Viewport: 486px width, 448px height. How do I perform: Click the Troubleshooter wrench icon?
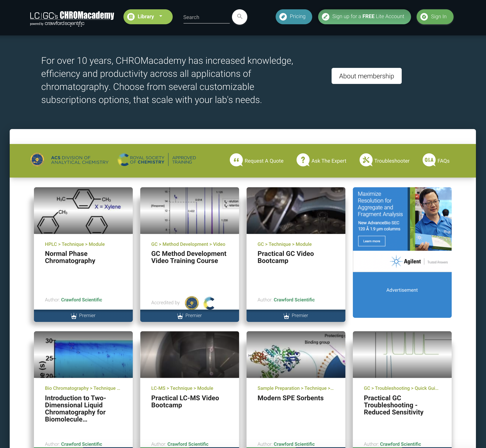coord(365,160)
